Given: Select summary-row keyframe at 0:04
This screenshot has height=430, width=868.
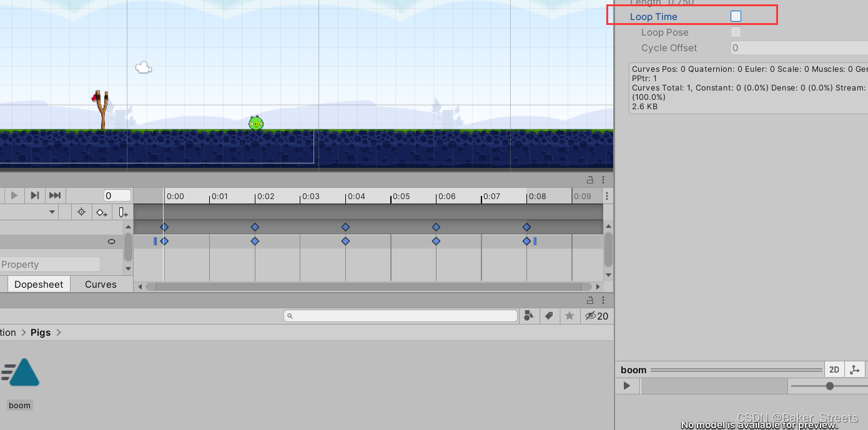Looking at the screenshot, I should pyautogui.click(x=345, y=227).
